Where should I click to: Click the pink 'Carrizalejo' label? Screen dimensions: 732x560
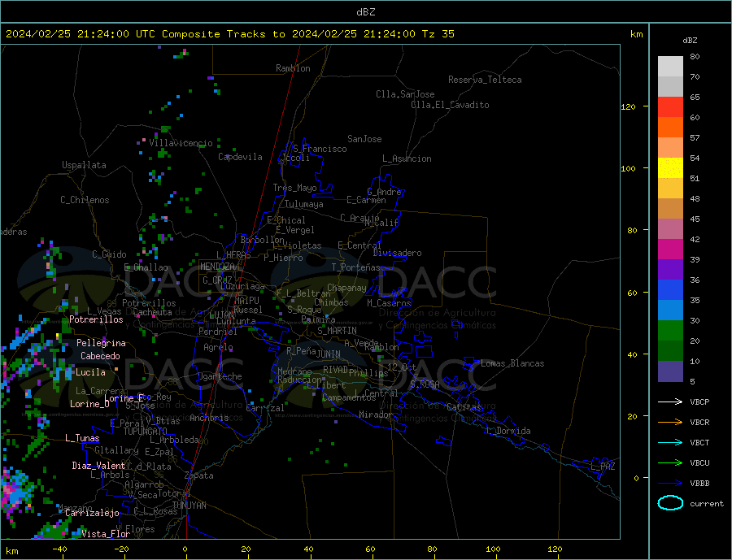[92, 514]
